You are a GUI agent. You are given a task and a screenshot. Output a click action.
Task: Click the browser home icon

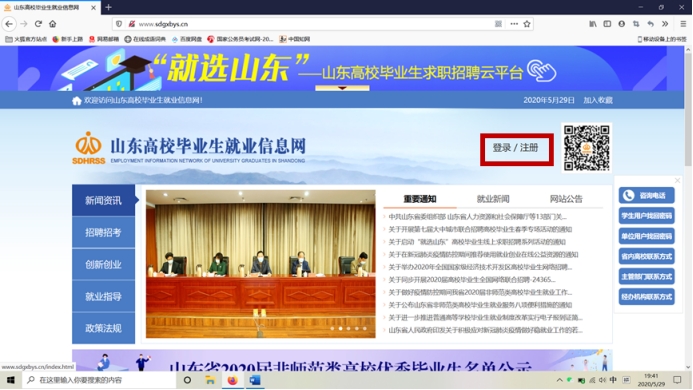(53, 24)
